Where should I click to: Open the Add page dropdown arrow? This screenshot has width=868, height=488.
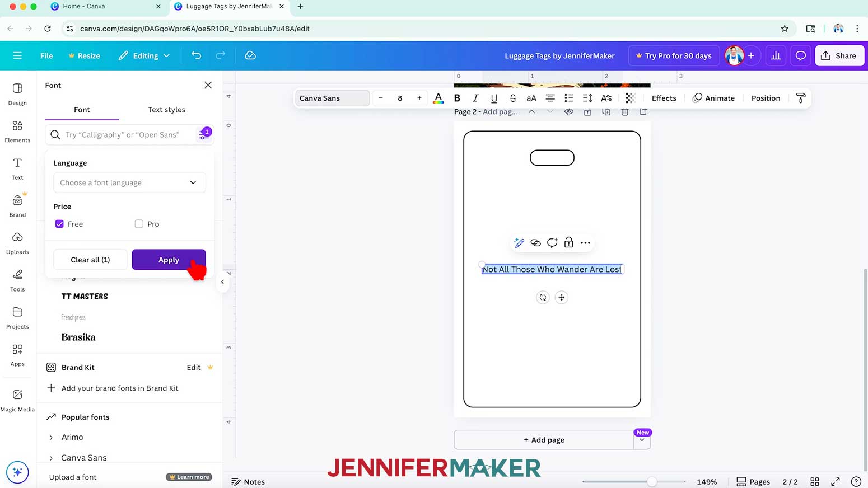[642, 440]
